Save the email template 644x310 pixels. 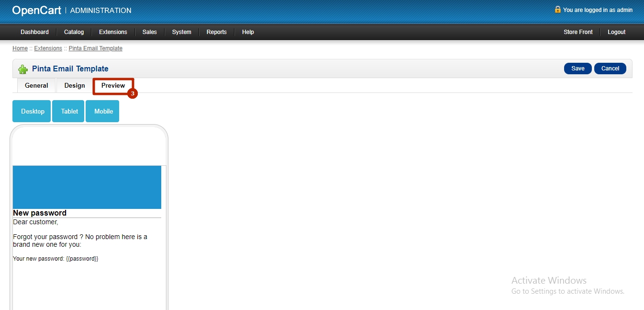[577, 69]
